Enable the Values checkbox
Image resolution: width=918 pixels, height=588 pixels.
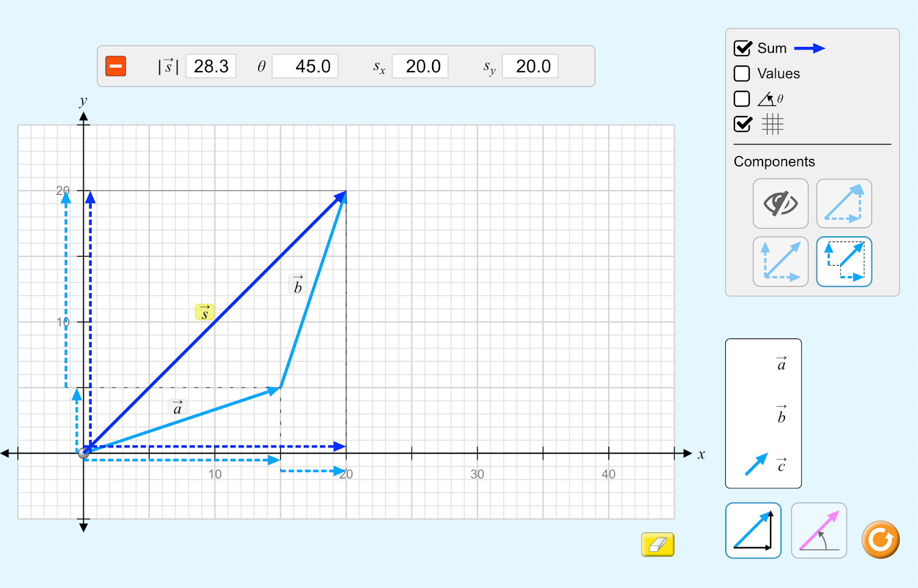pyautogui.click(x=742, y=73)
